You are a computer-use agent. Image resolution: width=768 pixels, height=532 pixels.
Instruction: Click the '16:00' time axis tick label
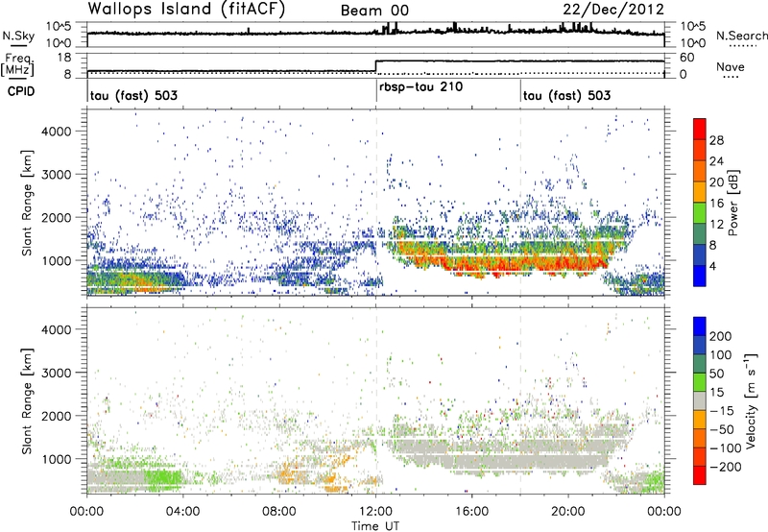[471, 512]
